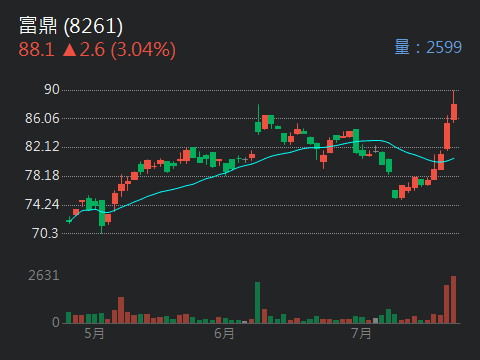
Task: Click the 82.12 price axis label
Action: click(x=42, y=147)
